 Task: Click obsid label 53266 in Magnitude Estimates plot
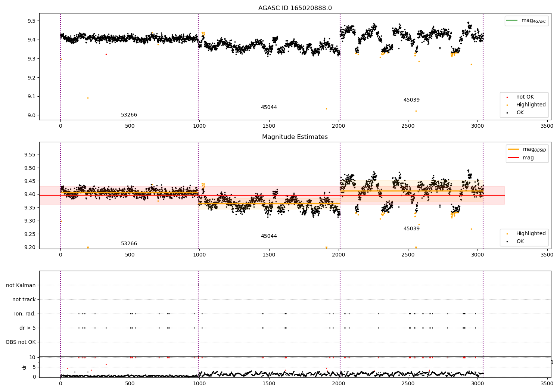click(129, 244)
